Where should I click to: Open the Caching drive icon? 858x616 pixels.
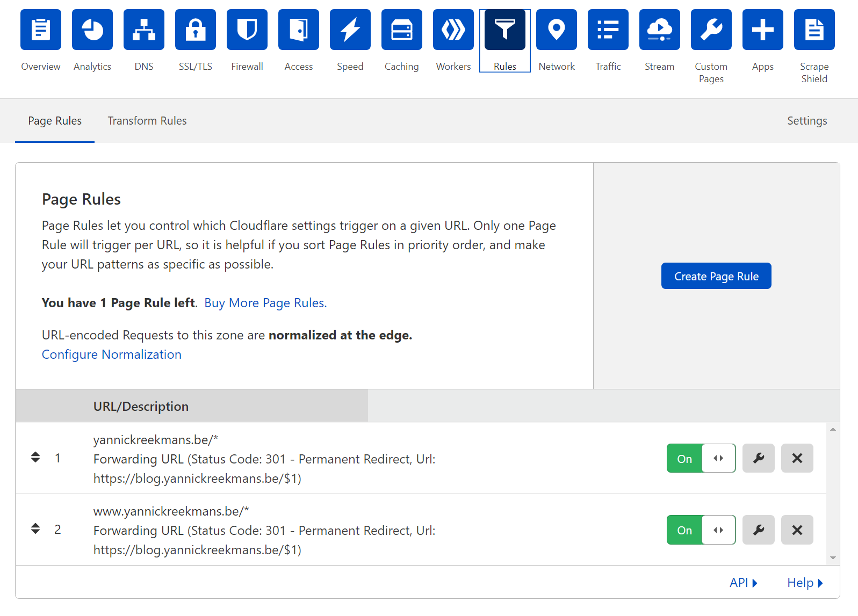tap(402, 30)
